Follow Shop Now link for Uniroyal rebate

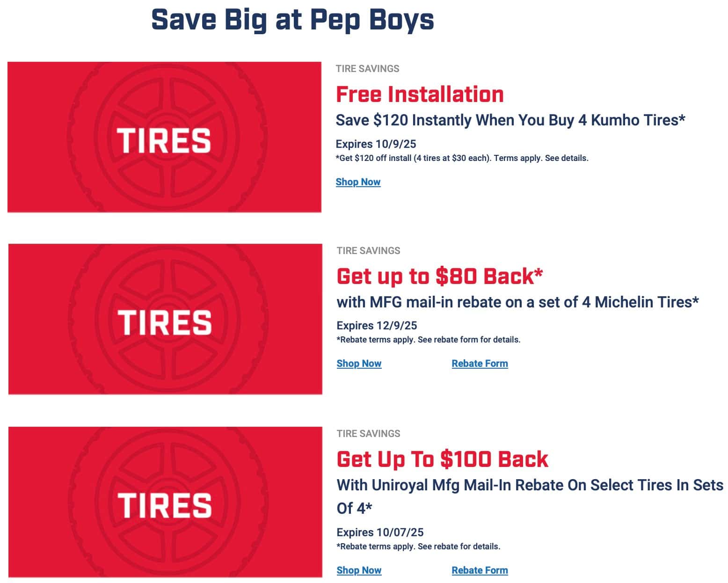pos(359,570)
